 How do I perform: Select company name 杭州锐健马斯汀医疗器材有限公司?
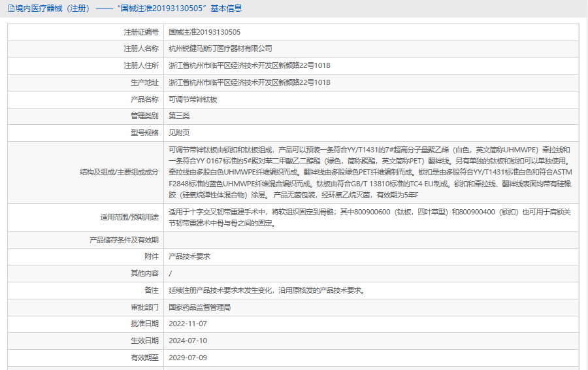[x=220, y=49]
